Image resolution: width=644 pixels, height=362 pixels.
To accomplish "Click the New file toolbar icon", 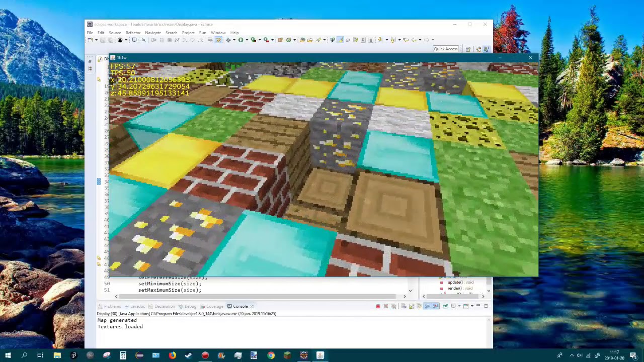I will [x=90, y=40].
